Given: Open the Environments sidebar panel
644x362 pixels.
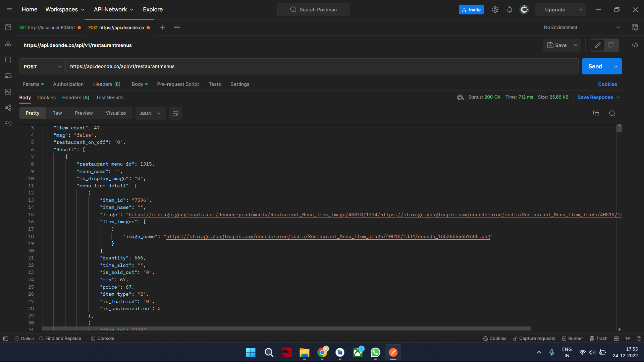Looking at the screenshot, I should 8,59.
